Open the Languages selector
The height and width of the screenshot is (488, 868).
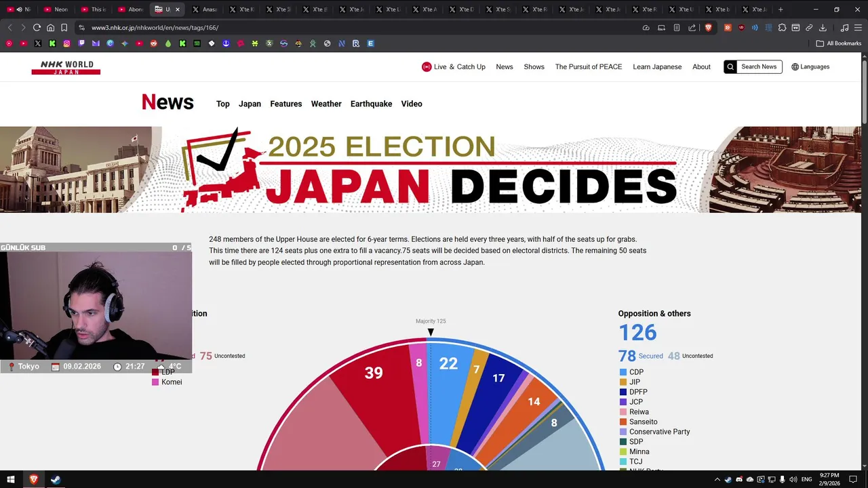(x=810, y=66)
